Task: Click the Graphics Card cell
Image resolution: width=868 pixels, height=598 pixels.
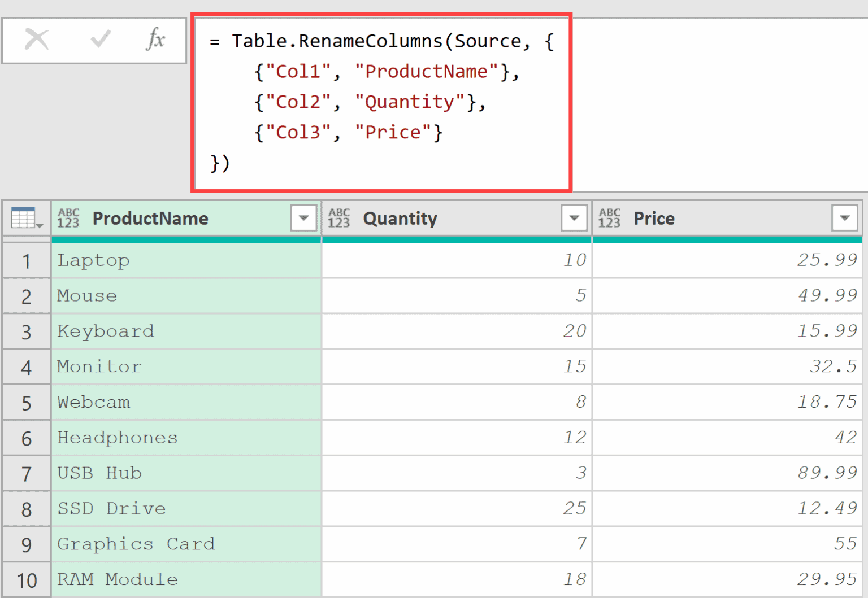Action: 136,544
